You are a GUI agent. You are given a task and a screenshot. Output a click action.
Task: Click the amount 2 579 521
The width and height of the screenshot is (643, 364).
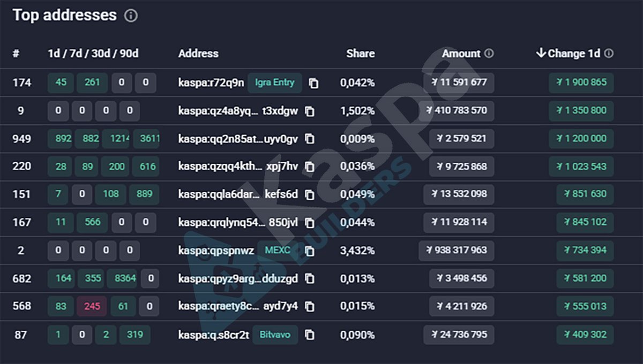(x=462, y=139)
